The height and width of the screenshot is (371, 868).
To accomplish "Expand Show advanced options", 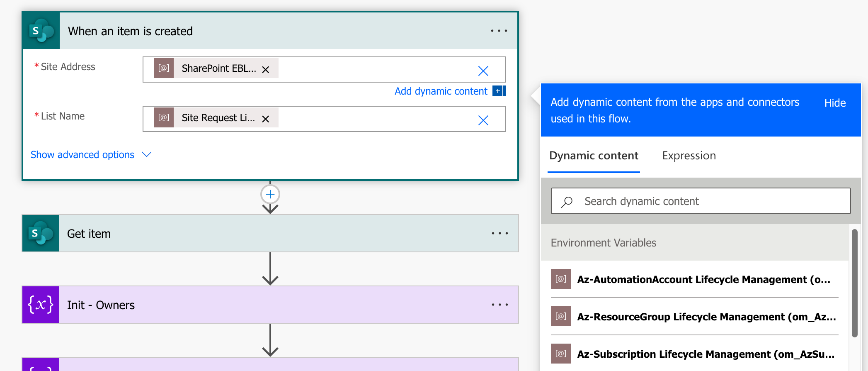I will 91,155.
